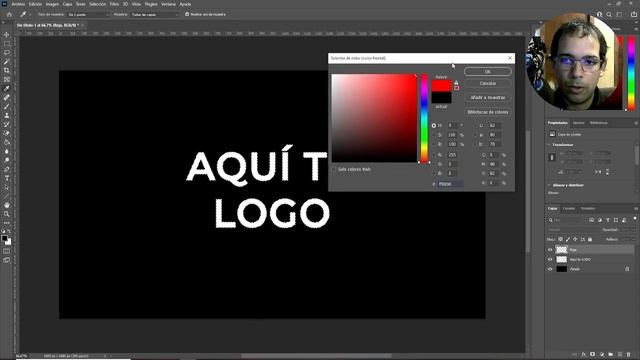640x360 pixels.
Task: Select the Crop tool
Action: (7, 71)
